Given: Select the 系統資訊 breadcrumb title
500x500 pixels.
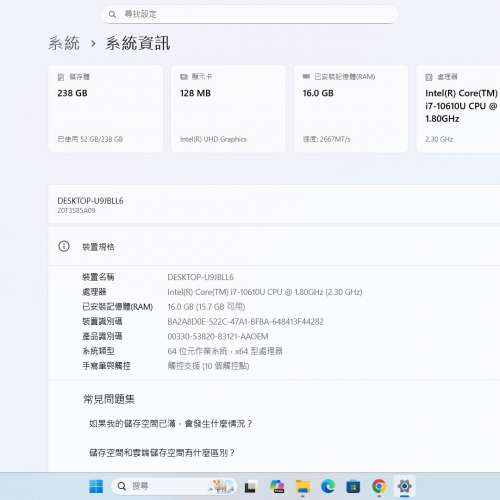Looking at the screenshot, I should pos(138,43).
